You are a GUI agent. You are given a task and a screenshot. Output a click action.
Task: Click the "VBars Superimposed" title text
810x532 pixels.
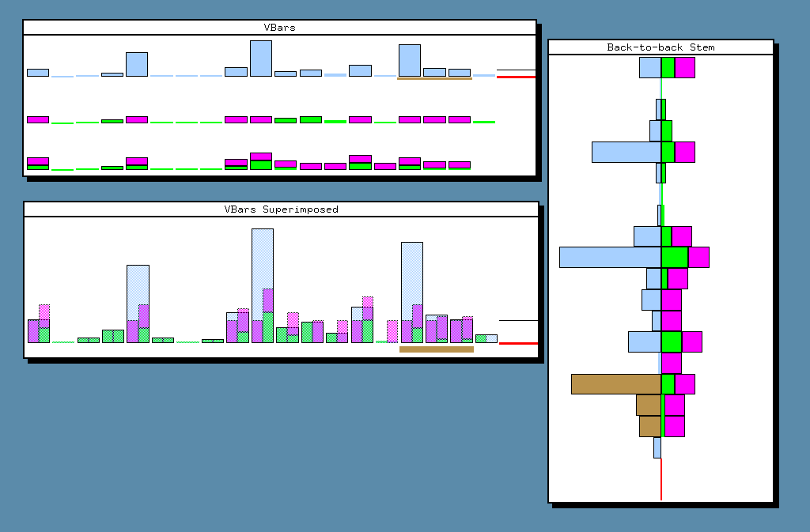click(281, 209)
